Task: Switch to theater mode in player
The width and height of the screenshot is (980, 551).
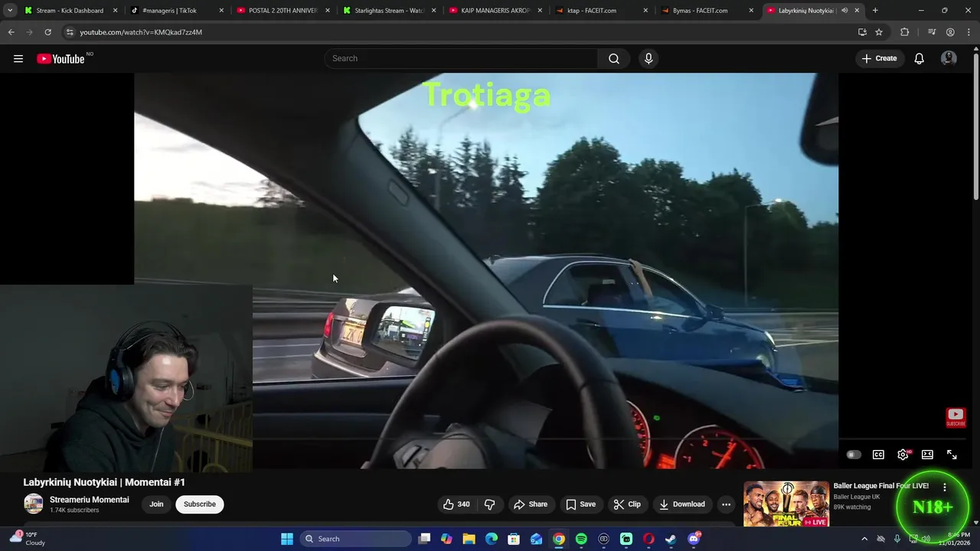Action: (x=927, y=455)
